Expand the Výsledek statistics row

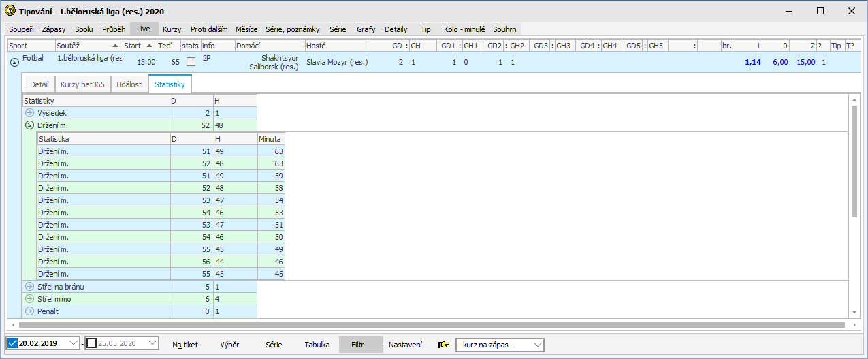pyautogui.click(x=29, y=113)
